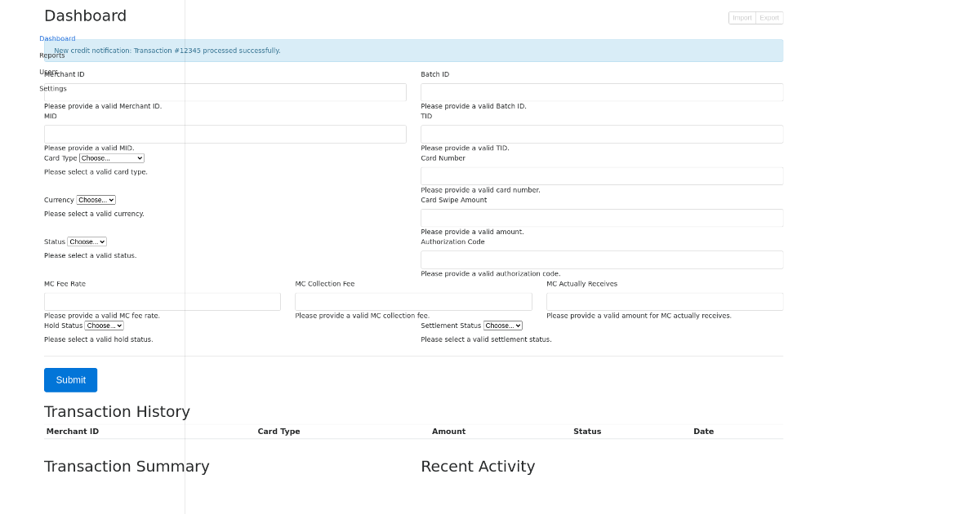Click the Authorization Code field
Screen dimensions: 980x514
point(601,259)
